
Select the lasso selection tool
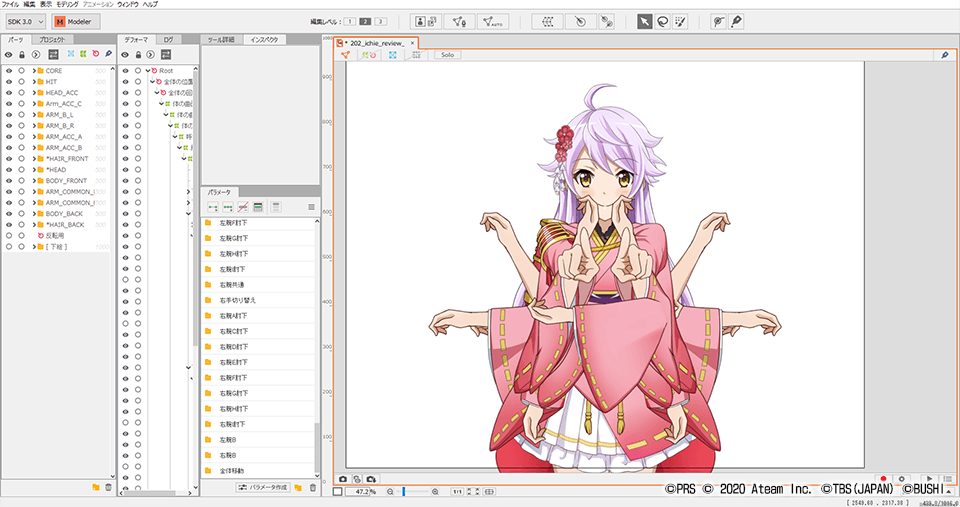(662, 21)
